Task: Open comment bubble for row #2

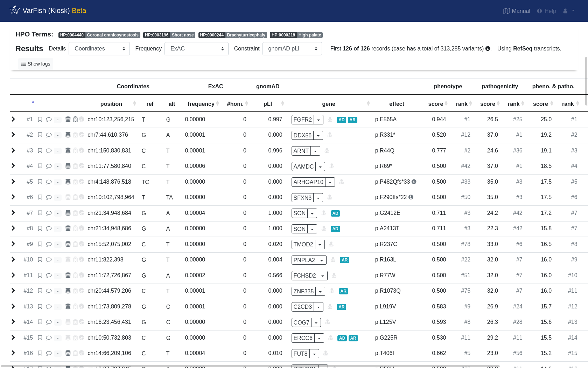Action: (49, 135)
